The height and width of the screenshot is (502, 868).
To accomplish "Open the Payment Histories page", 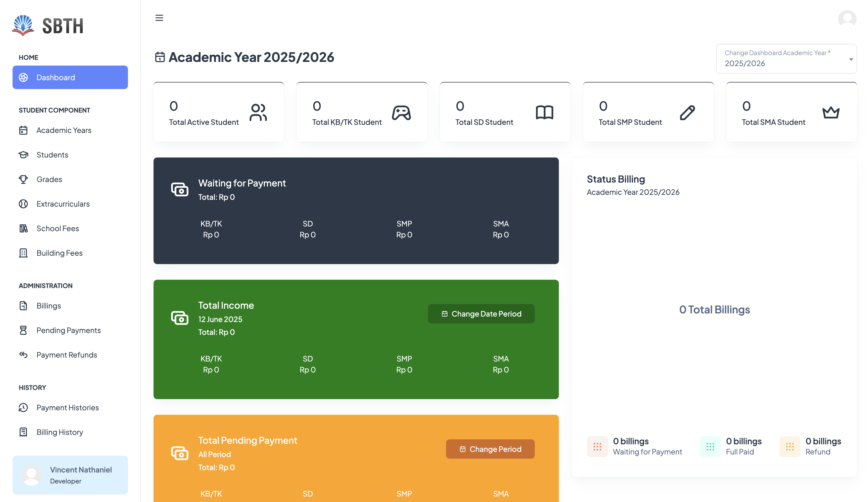I will [x=68, y=408].
